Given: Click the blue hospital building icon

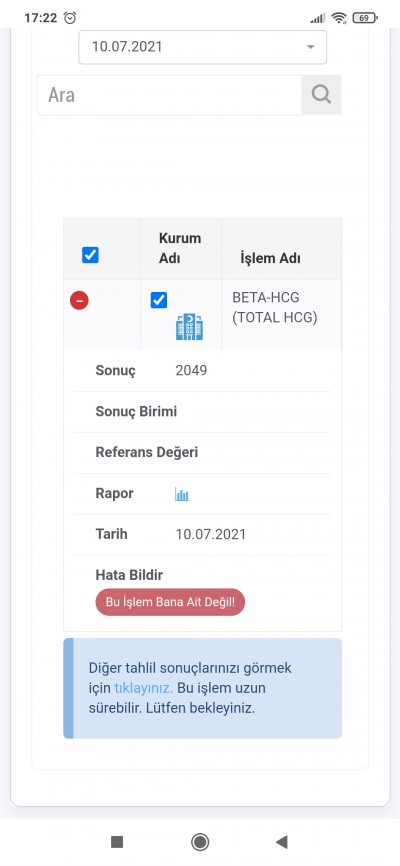Looking at the screenshot, I should coord(190,326).
